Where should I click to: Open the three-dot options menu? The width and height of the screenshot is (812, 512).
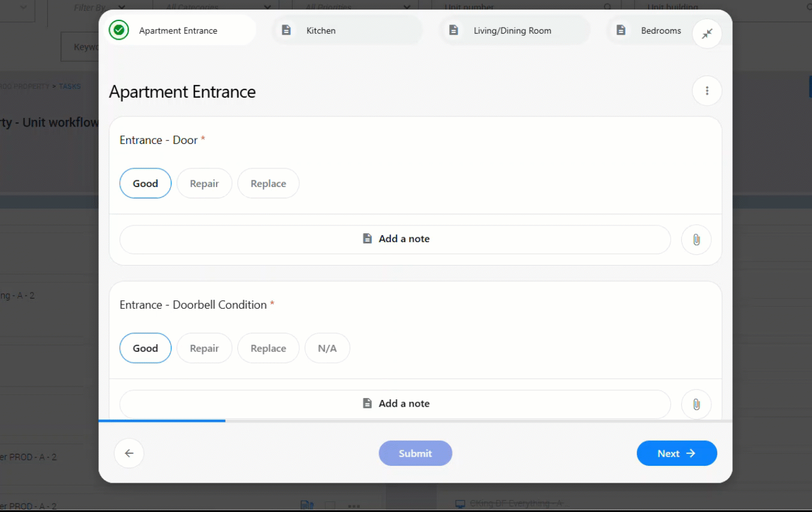pyautogui.click(x=706, y=91)
